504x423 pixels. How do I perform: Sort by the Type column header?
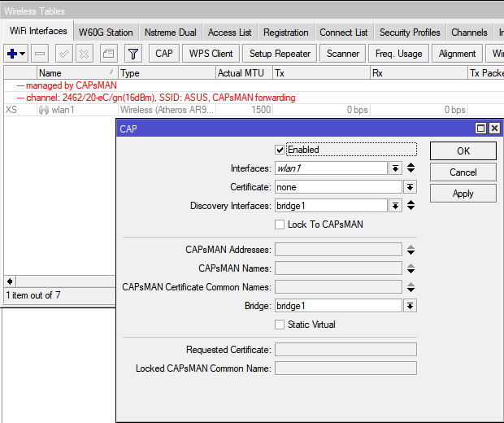(x=167, y=73)
